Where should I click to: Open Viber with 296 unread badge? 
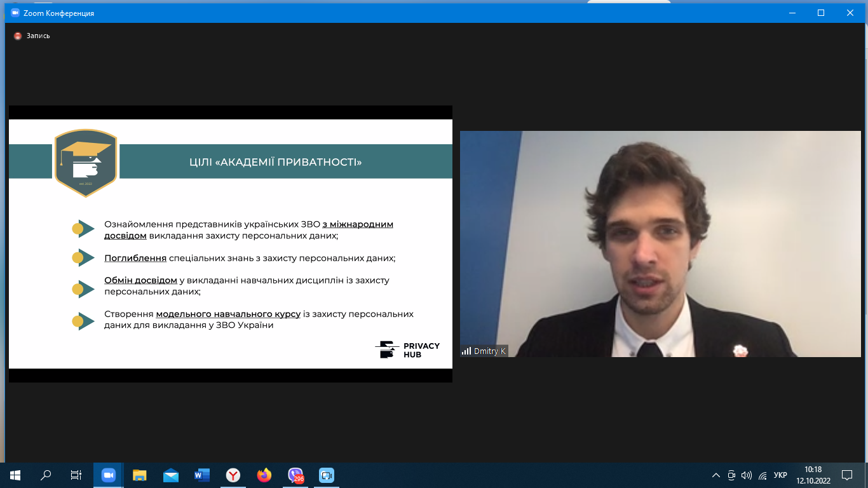pos(295,475)
